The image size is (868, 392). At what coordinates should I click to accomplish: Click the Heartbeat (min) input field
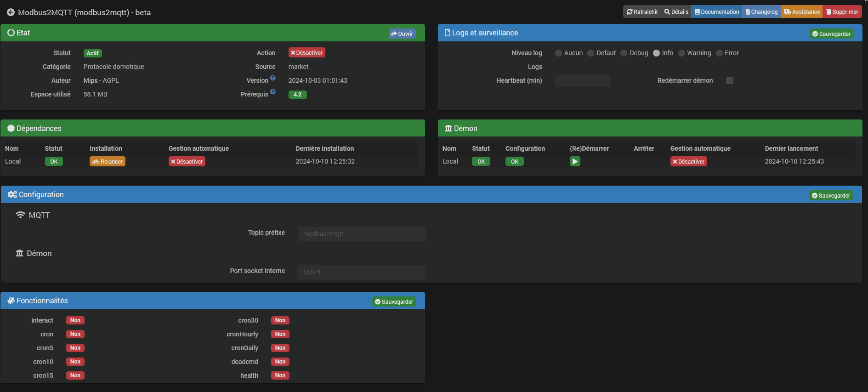(x=583, y=81)
